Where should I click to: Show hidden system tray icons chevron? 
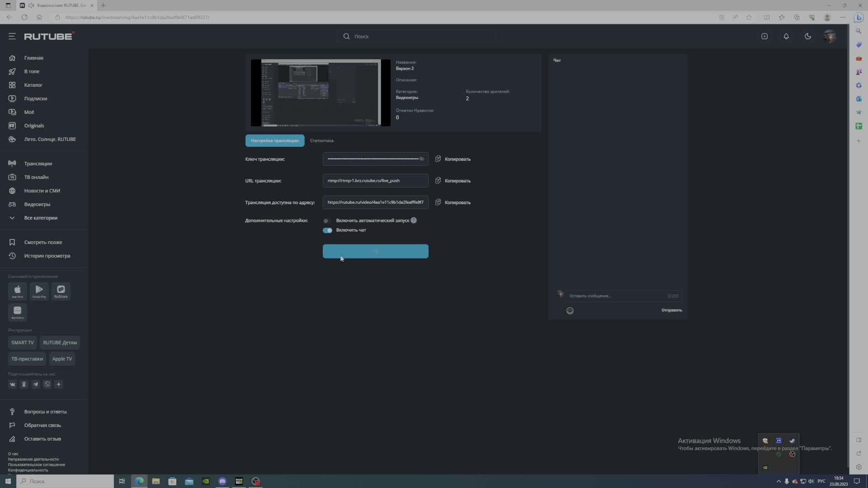778,481
